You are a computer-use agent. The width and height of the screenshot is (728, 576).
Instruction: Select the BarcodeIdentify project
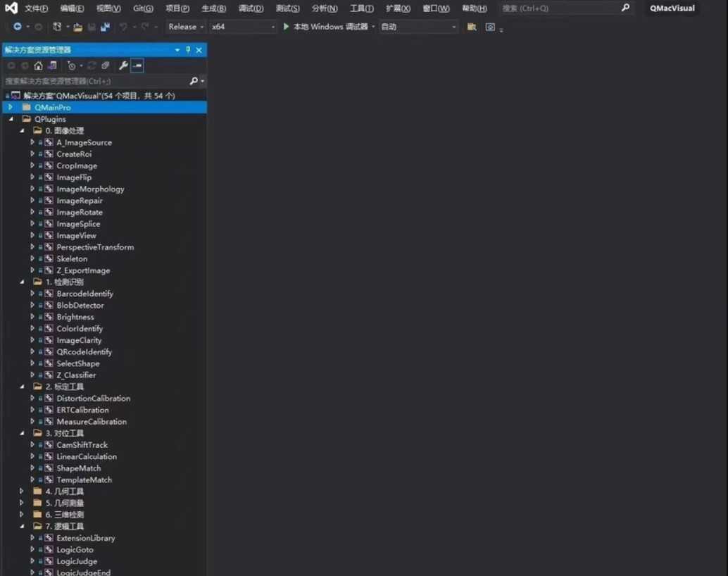tap(85, 294)
